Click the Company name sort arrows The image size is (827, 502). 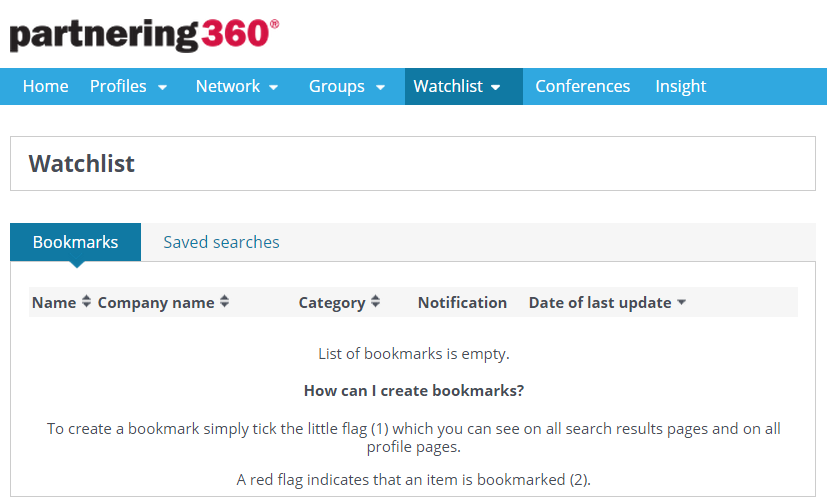click(225, 302)
